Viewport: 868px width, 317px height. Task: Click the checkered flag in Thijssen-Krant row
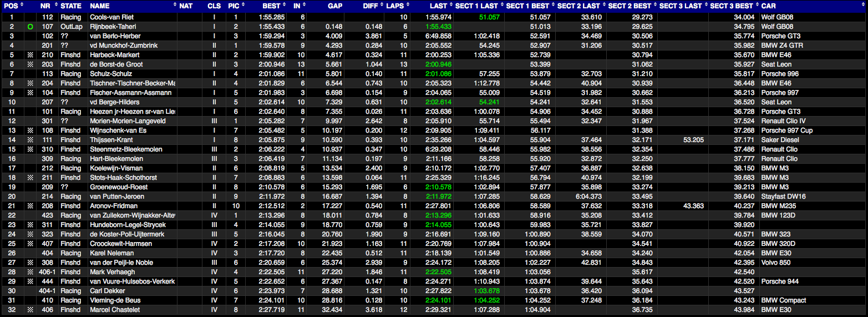pos(30,140)
